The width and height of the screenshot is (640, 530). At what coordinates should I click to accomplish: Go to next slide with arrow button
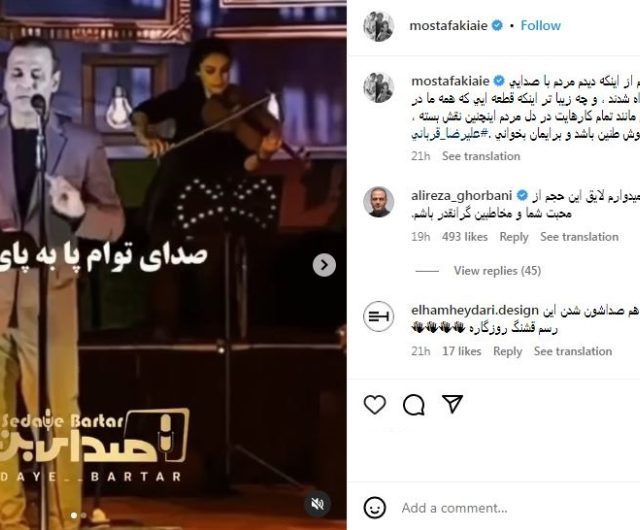click(x=324, y=265)
